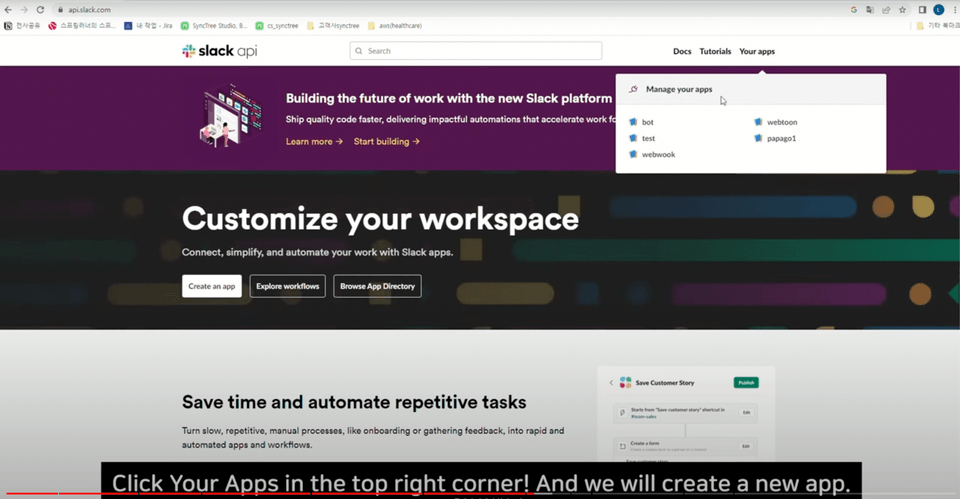Expand the synctree bookmark folder
This screenshot has width=960, height=499.
click(333, 26)
